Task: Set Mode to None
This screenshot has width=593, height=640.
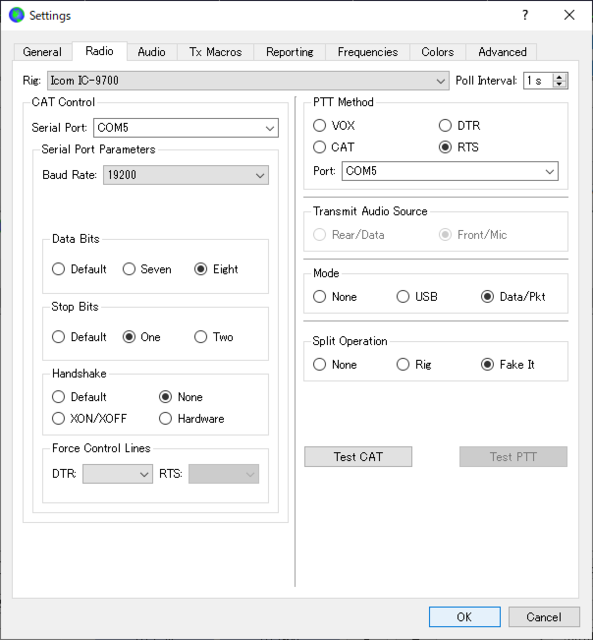Action: click(335, 296)
